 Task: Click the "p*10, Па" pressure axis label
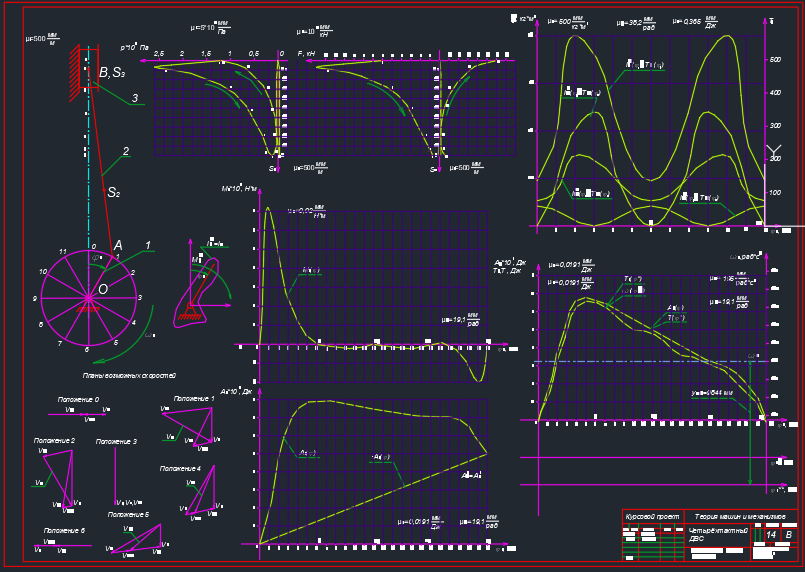click(x=135, y=47)
